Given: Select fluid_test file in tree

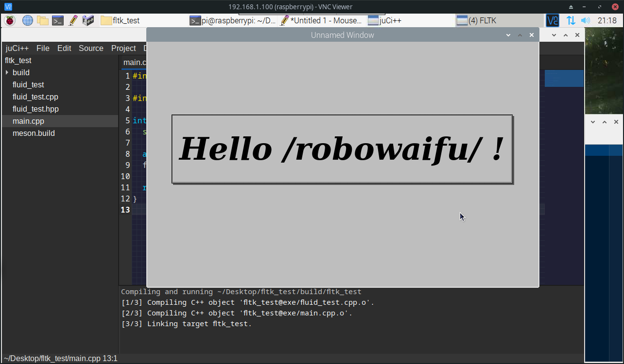Looking at the screenshot, I should [28, 84].
